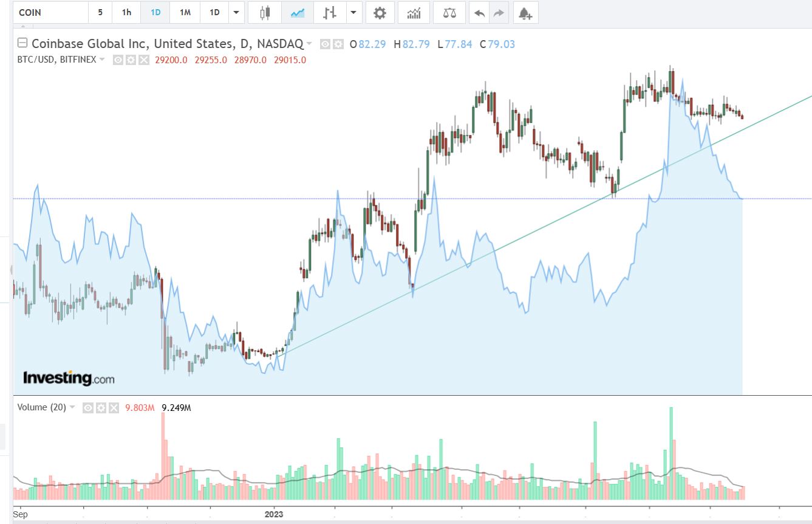Viewport: 812px width, 524px height.
Task: Open BTC/USD, BITFINEX legend dropdown arrow
Action: point(102,60)
